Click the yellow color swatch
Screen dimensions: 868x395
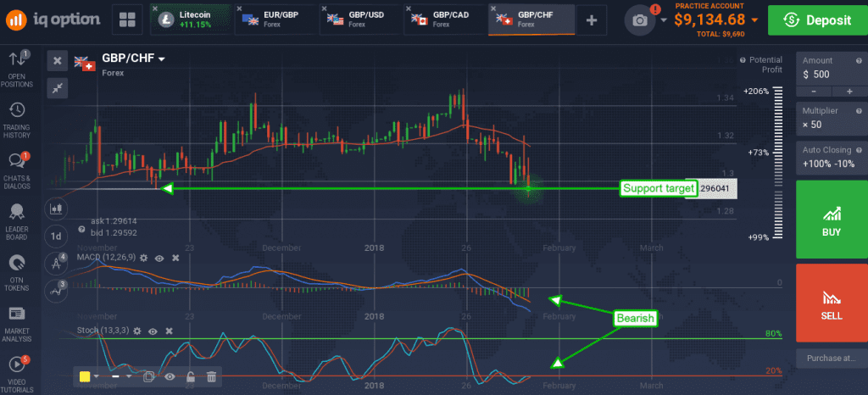[85, 376]
